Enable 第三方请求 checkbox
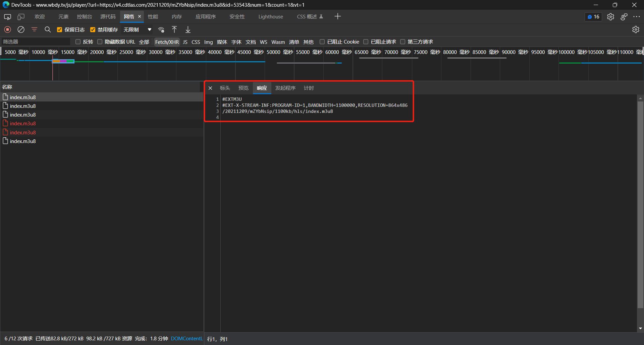 coord(402,42)
